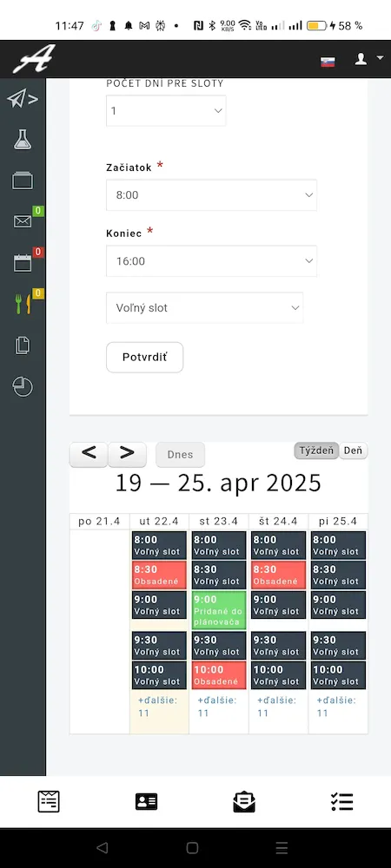Open the fork and knife meals icon
Image resolution: width=391 pixels, height=868 pixels.
pyautogui.click(x=23, y=304)
